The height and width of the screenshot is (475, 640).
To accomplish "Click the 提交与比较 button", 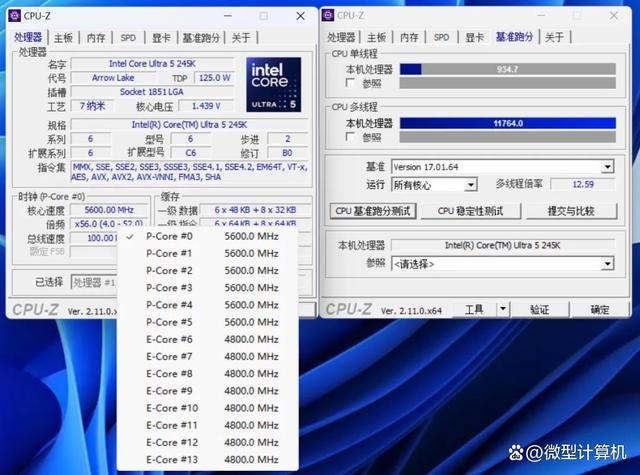I will [x=570, y=211].
